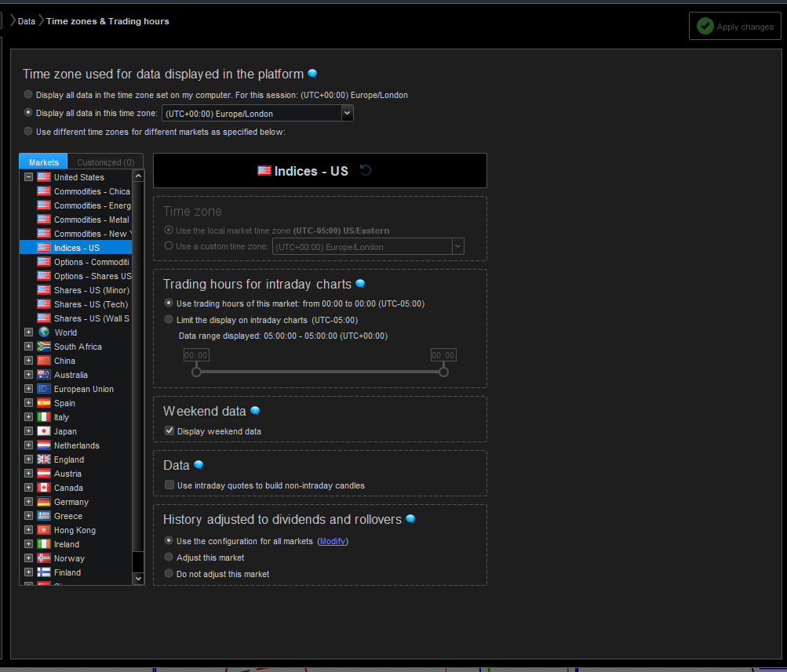Expand the China tree node
787x672 pixels.
pyautogui.click(x=28, y=361)
